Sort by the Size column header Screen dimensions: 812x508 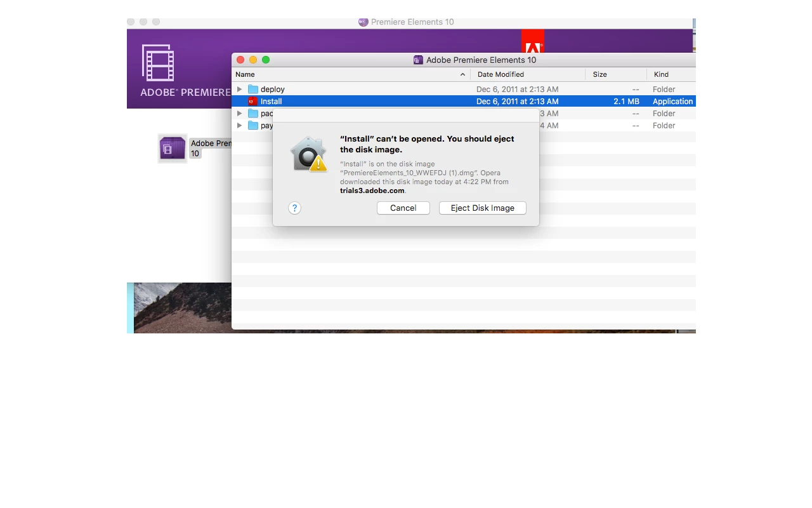(616, 74)
